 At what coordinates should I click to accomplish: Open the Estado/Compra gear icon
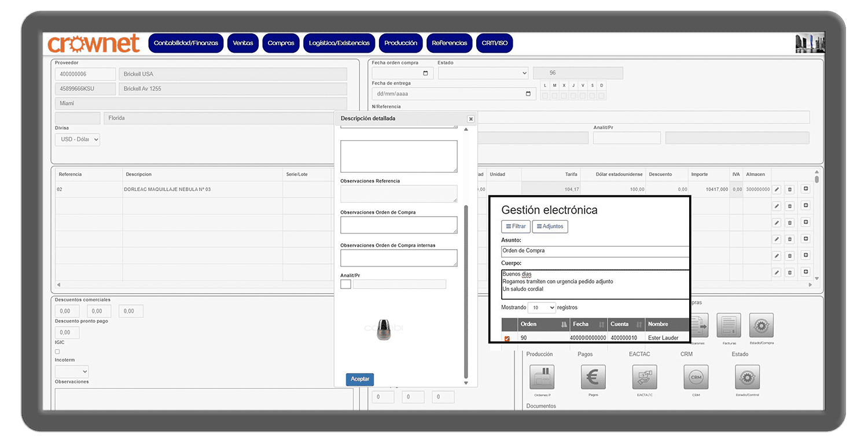coord(761,326)
